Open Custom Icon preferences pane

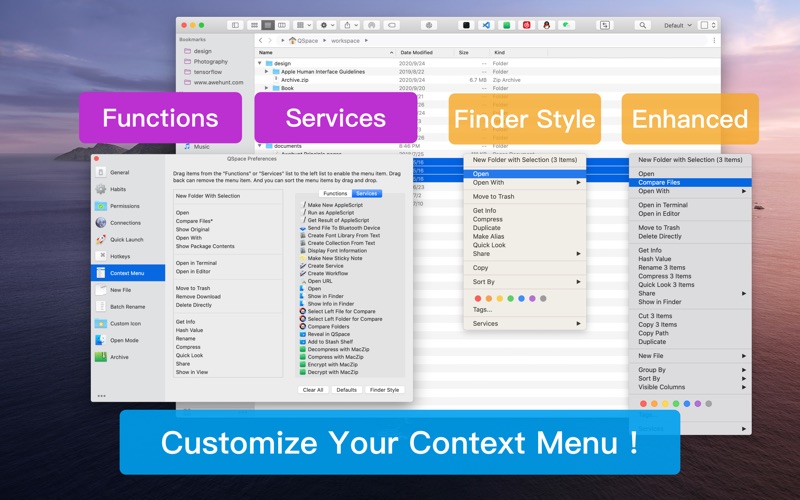128,323
